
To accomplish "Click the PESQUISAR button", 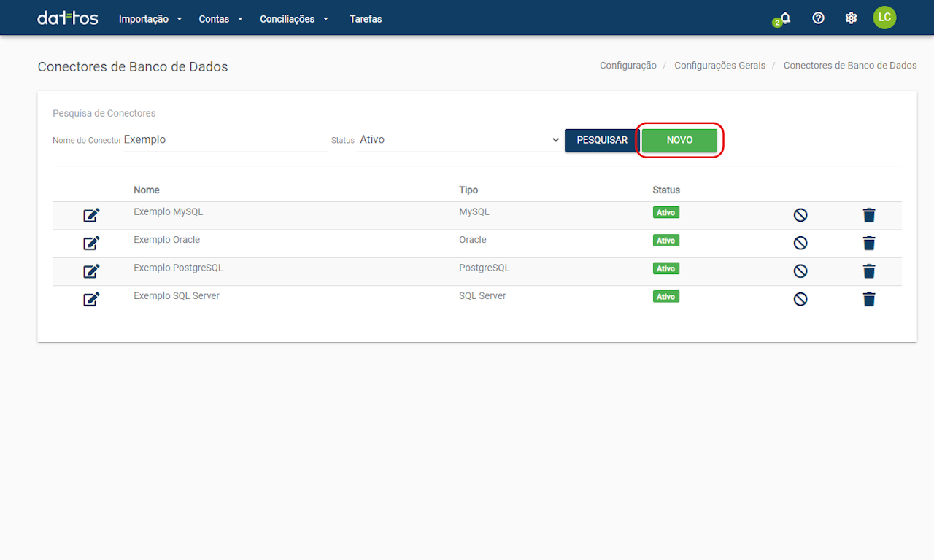I will click(601, 140).
